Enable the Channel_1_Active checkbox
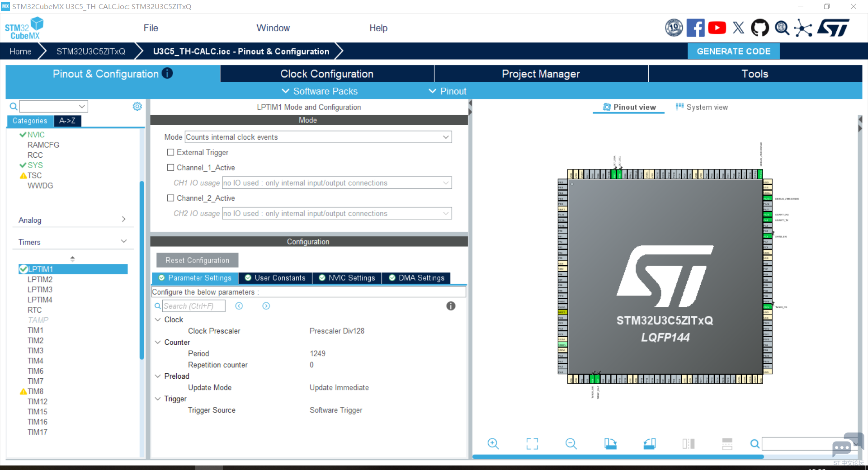The image size is (868, 470). click(170, 168)
